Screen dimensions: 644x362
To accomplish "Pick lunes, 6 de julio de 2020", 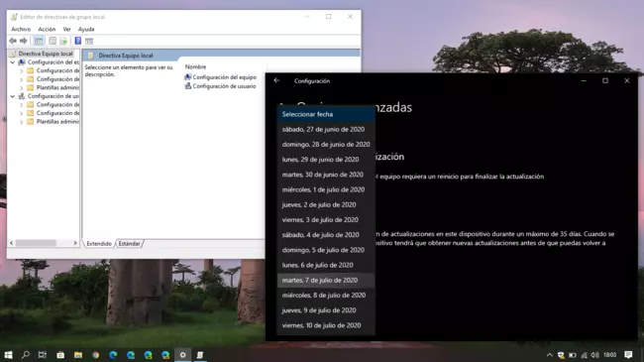I will [326, 265].
